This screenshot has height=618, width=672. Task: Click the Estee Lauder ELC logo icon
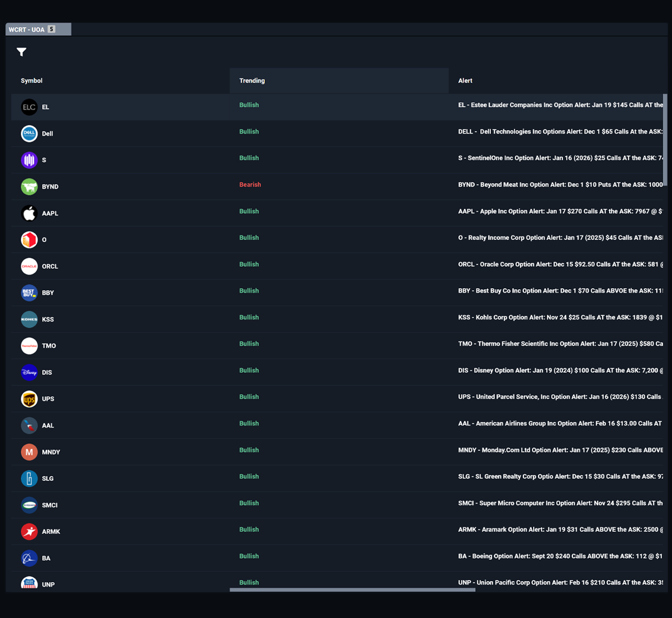(29, 107)
